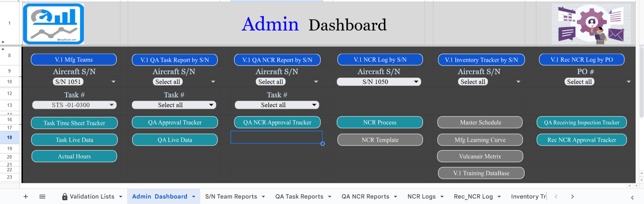644x204 pixels.
Task: Open PO # Select all dropdown
Action: [x=629, y=82]
